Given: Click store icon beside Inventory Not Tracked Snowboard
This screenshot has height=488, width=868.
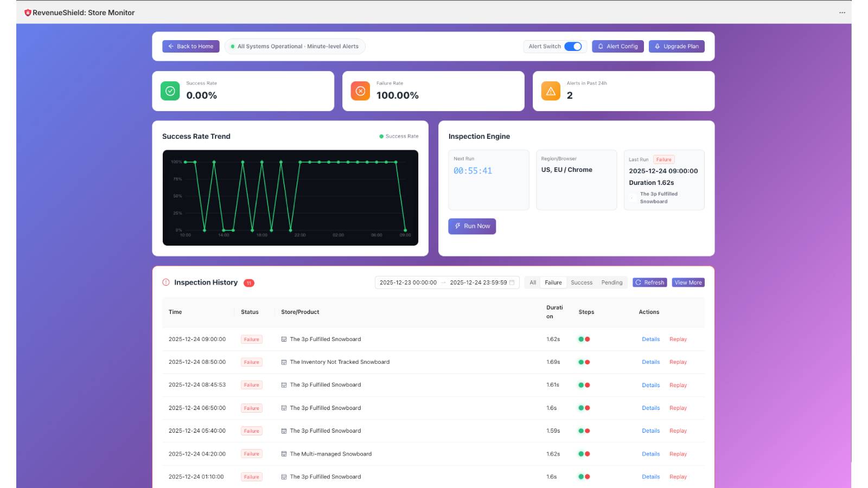Looking at the screenshot, I should click(x=284, y=362).
